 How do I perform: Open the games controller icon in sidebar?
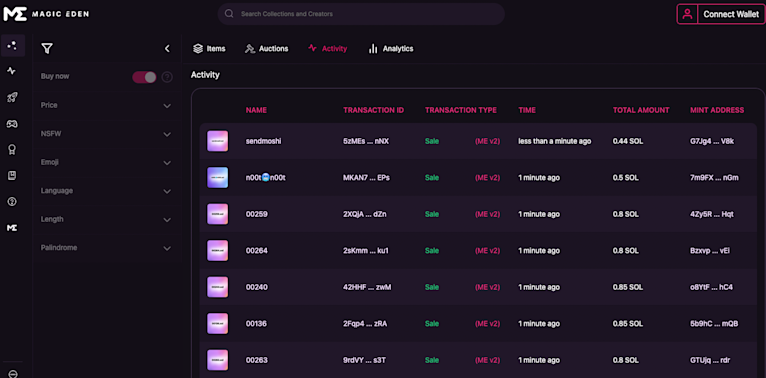coord(12,124)
